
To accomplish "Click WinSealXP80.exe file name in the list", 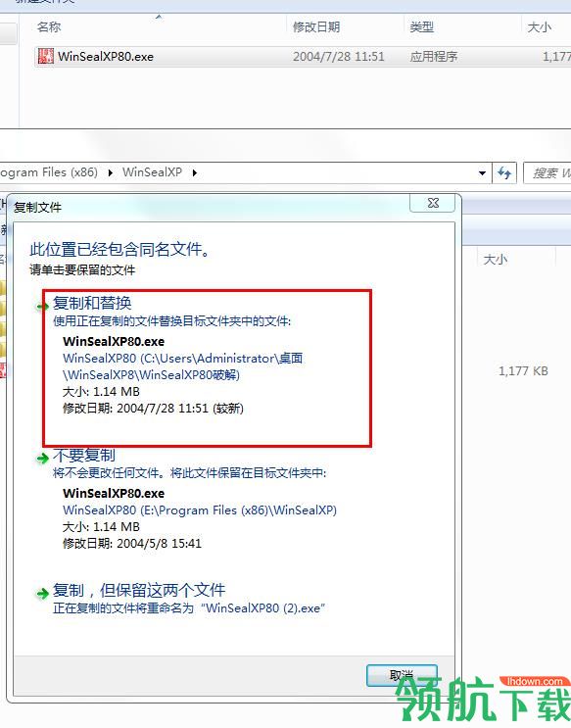I will pyautogui.click(x=106, y=57).
